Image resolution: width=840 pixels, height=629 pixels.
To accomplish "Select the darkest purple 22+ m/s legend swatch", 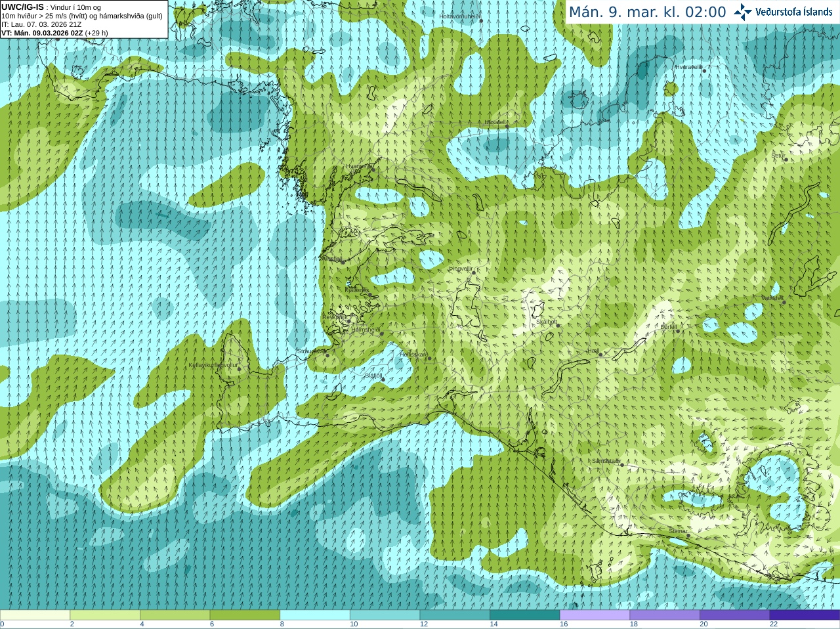I will pyautogui.click(x=805, y=615).
